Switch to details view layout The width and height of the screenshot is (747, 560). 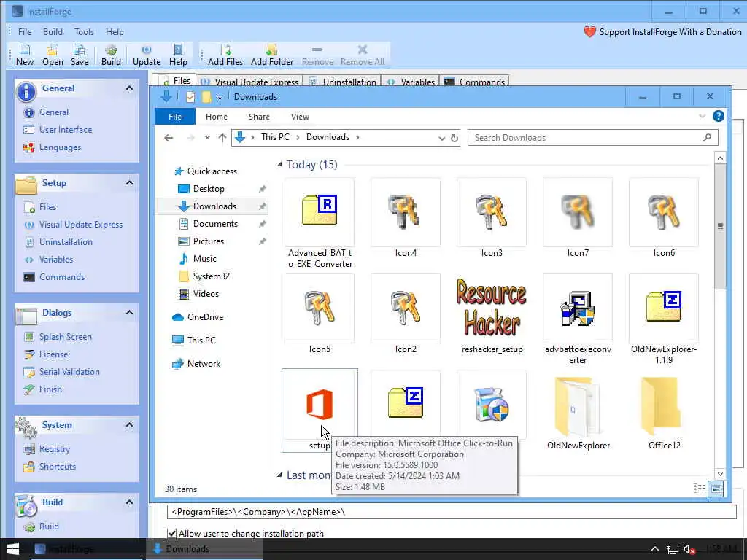pyautogui.click(x=700, y=489)
